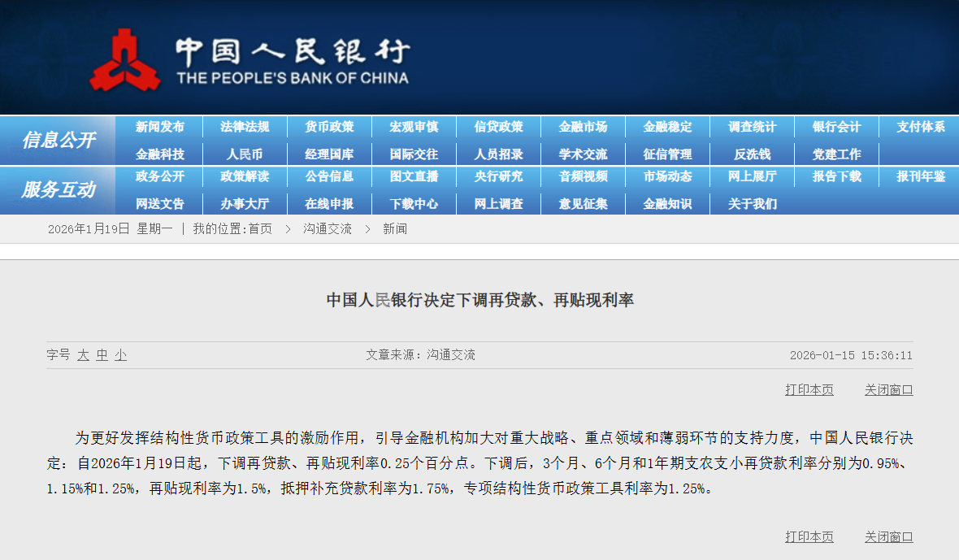Open the 网上展厅 section
This screenshot has width=959, height=560.
coord(752,176)
